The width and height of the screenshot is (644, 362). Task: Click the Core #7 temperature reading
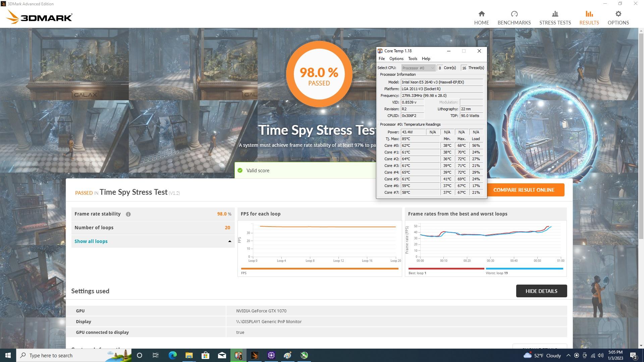pyautogui.click(x=420, y=192)
